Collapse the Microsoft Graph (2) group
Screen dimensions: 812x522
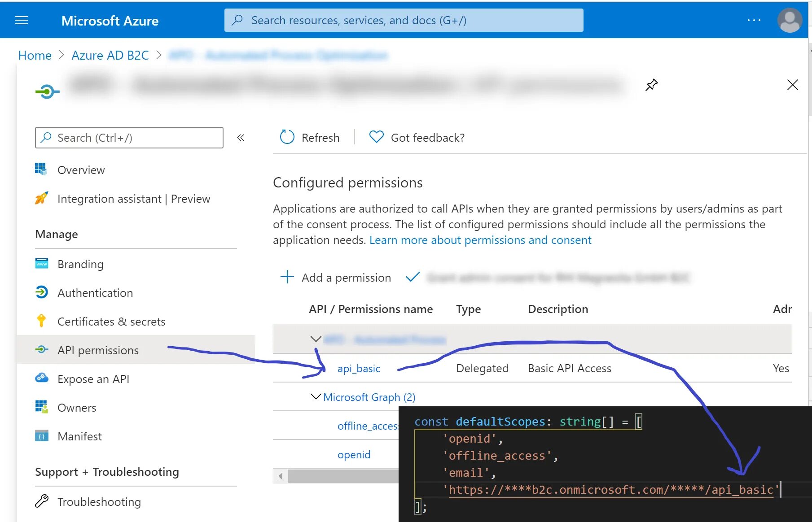tap(316, 397)
